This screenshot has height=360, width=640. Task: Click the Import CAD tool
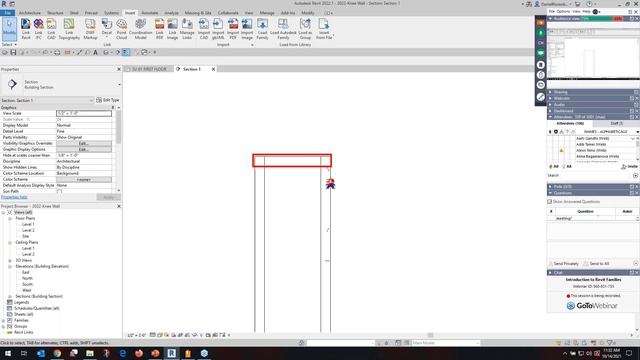tap(204, 29)
